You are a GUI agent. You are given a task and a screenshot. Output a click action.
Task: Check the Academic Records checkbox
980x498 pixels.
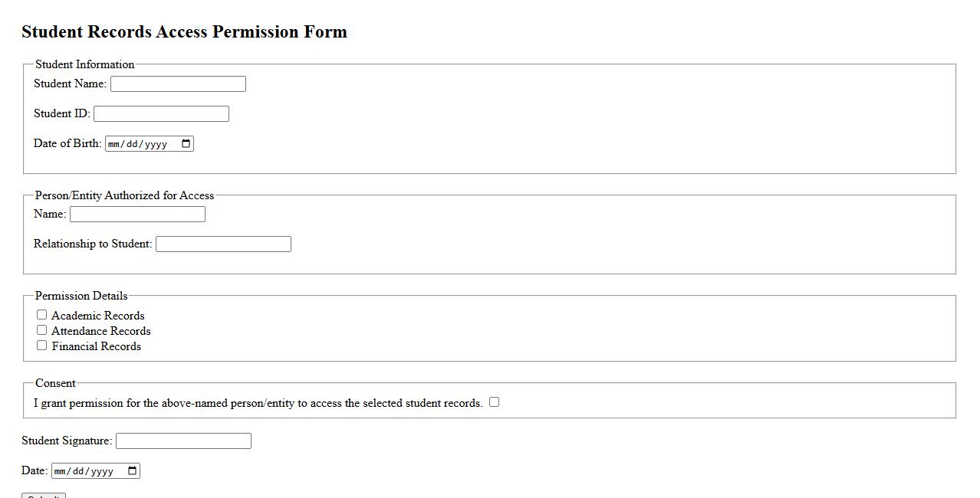[42, 315]
